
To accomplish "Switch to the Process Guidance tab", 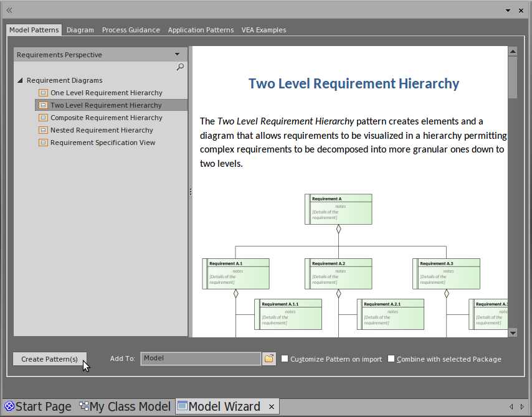I will point(131,30).
